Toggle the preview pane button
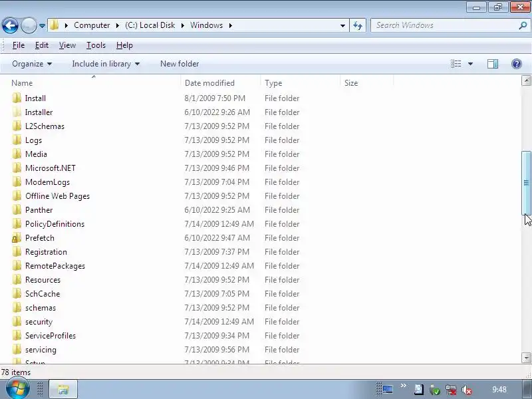This screenshot has height=399, width=532. (x=493, y=64)
